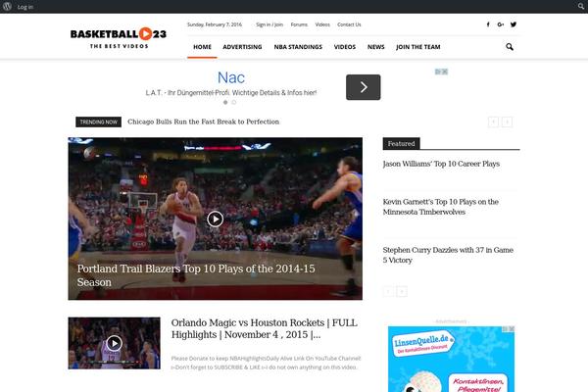Click the Nac ad headline
Image resolution: width=588 pixels, height=392 pixels.
point(231,77)
